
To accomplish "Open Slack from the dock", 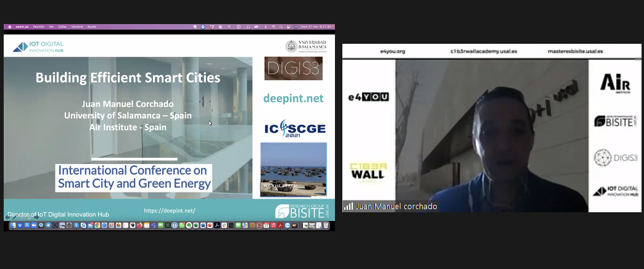I will tap(225, 225).
